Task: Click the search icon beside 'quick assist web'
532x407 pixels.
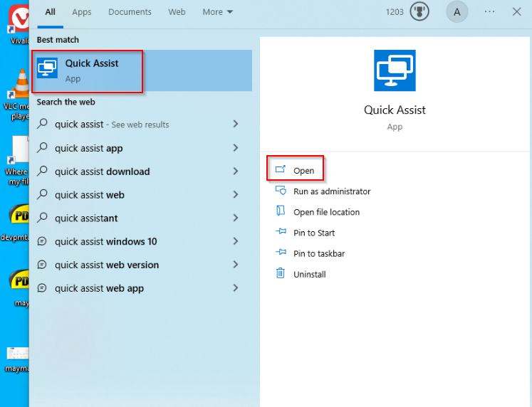Action: coord(42,194)
